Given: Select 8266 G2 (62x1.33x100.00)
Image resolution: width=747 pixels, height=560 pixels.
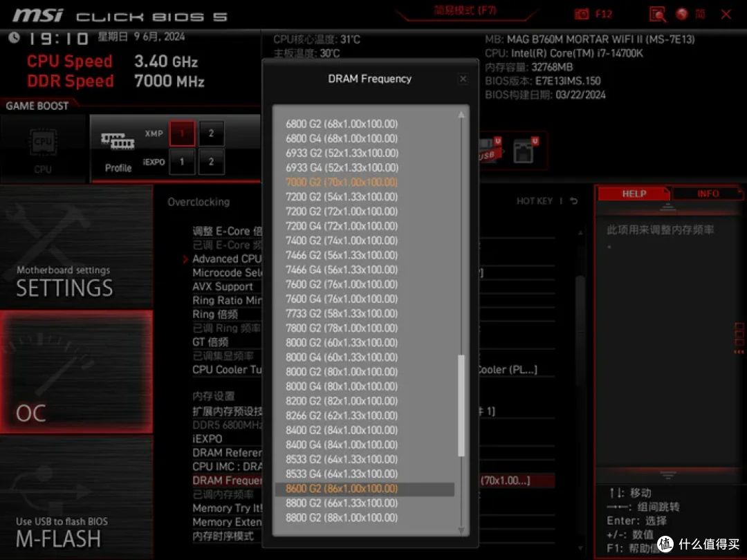Looking at the screenshot, I should pyautogui.click(x=341, y=416).
